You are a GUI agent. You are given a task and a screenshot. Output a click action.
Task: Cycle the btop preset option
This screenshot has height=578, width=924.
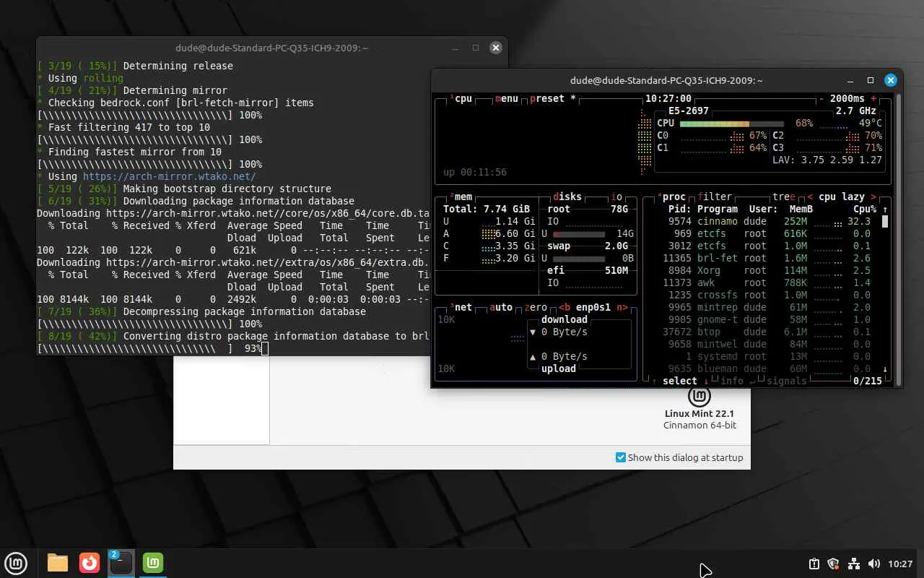coord(553,98)
